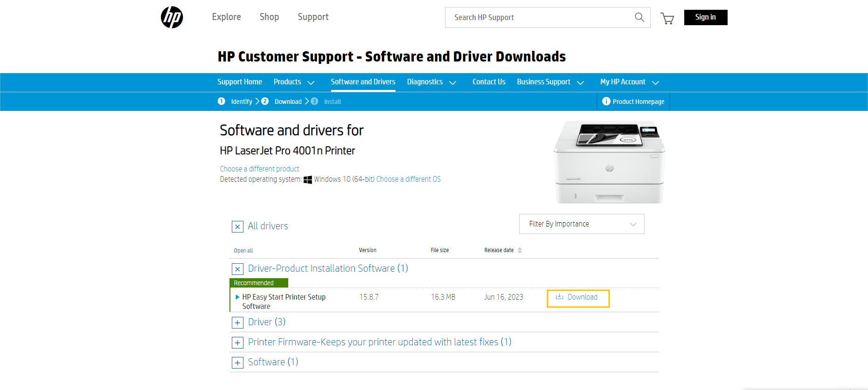Click the 16.3 MB file size
The height and width of the screenshot is (390, 868).
[x=443, y=297]
